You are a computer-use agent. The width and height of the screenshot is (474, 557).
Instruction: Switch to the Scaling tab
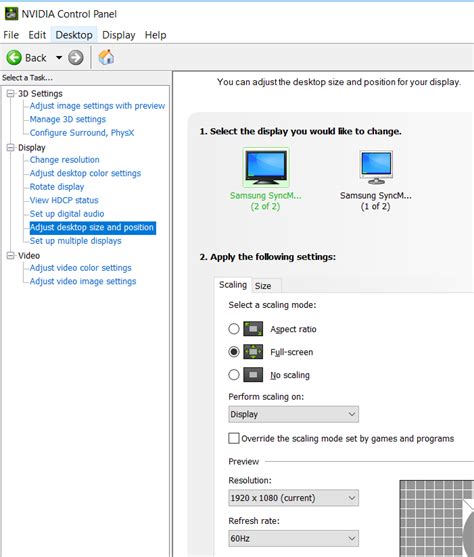[233, 285]
